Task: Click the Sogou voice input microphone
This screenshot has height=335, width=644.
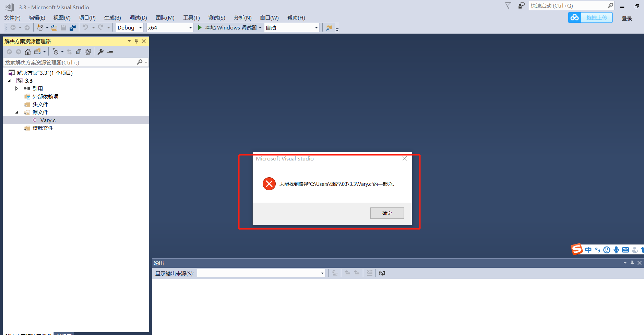Action: (x=616, y=250)
